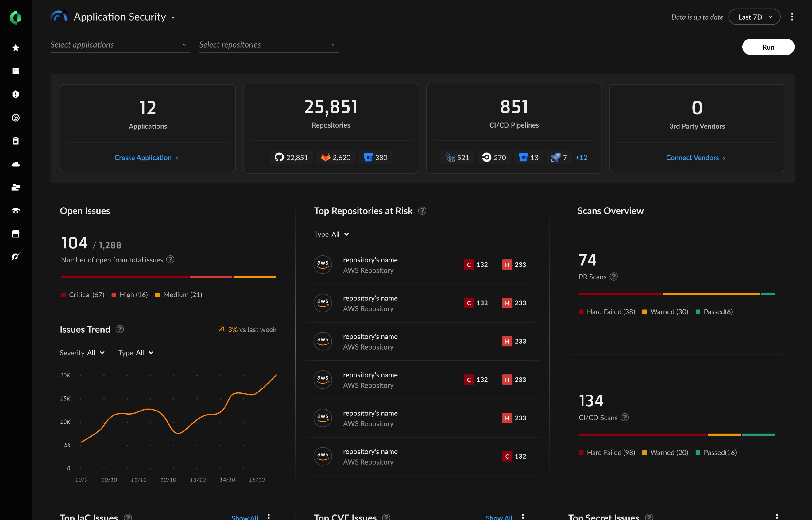
Task: Click the star/favorites icon in sidebar
Action: tap(16, 47)
